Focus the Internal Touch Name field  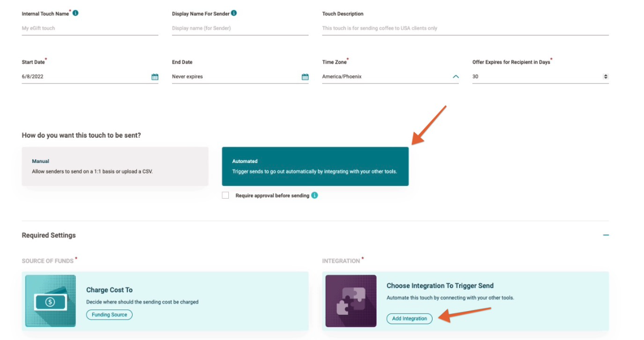[89, 28]
